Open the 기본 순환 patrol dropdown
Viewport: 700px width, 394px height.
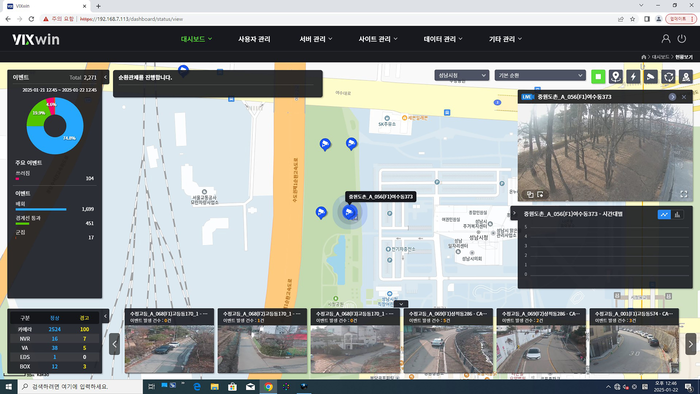pos(540,75)
